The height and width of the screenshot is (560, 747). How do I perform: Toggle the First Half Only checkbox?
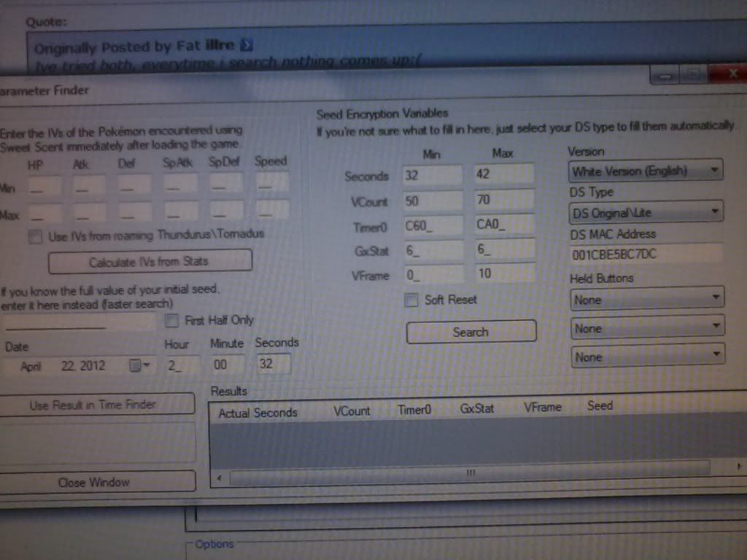point(172,321)
